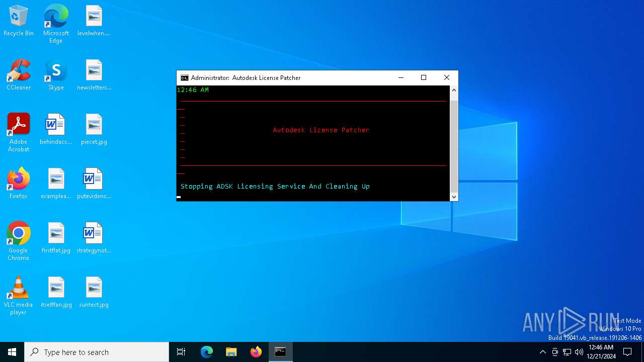Open the Action Center notifications
The image size is (644, 362).
coord(627,352)
